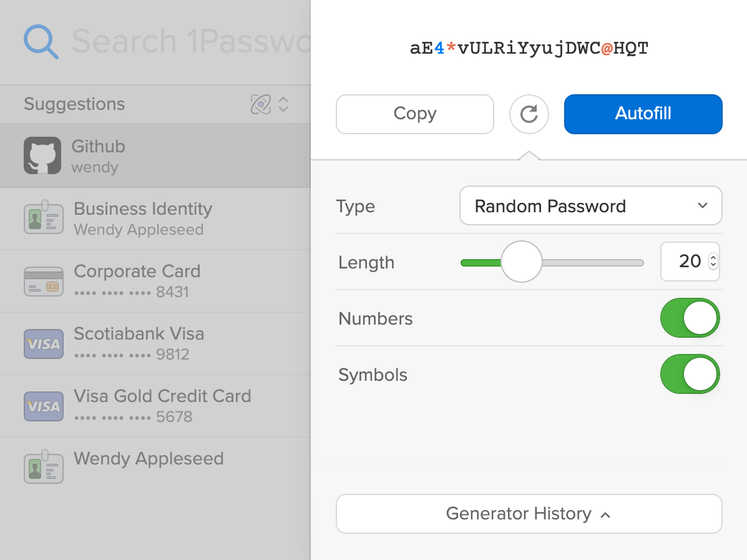The image size is (747, 560).
Task: Turn off the Symbols toggle
Action: [690, 374]
